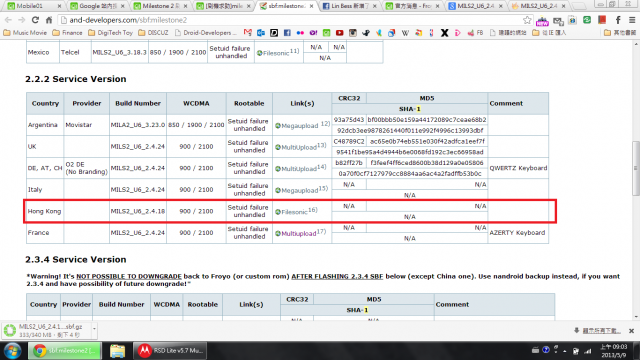640x360 pixels.
Task: Go back with the browser back arrow
Action: pos(8,20)
